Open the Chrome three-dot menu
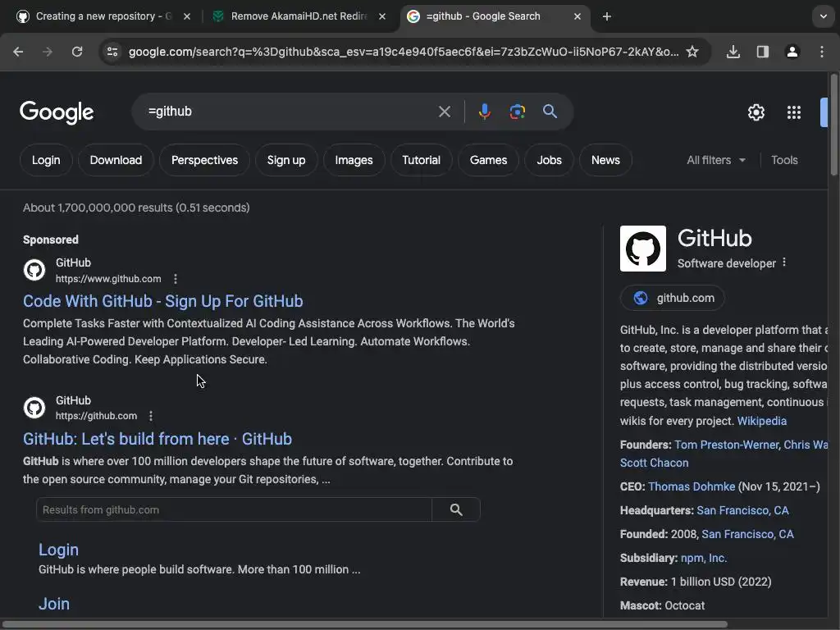 [x=822, y=52]
